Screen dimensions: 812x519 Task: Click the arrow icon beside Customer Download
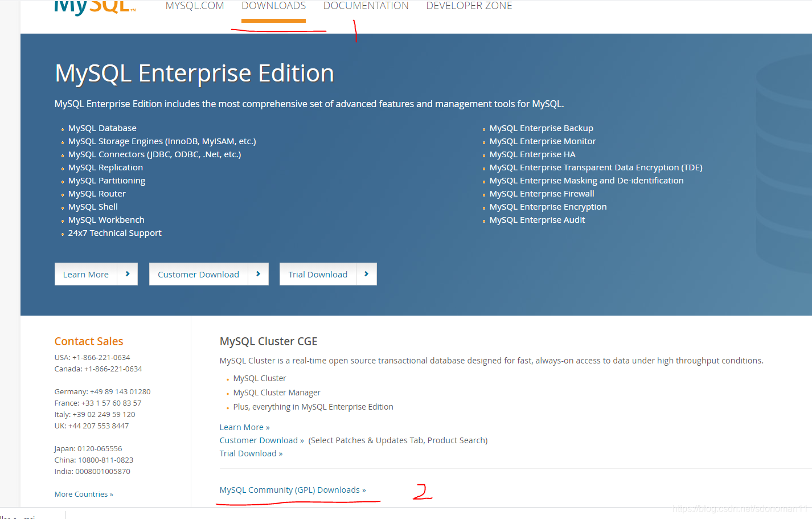point(258,274)
